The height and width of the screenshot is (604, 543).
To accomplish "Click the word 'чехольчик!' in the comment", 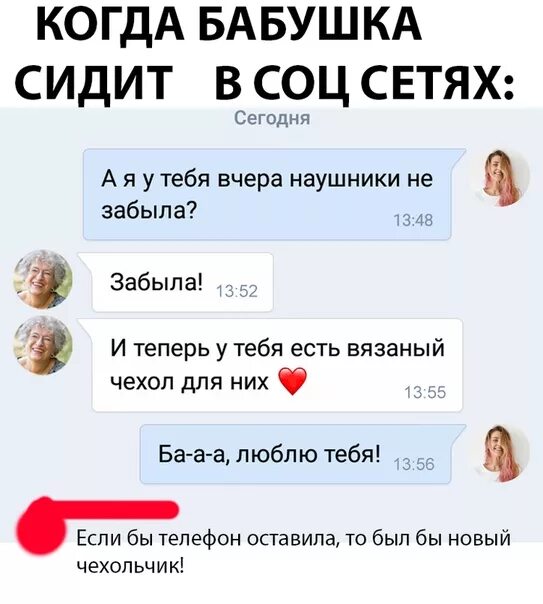I will [x=130, y=567].
